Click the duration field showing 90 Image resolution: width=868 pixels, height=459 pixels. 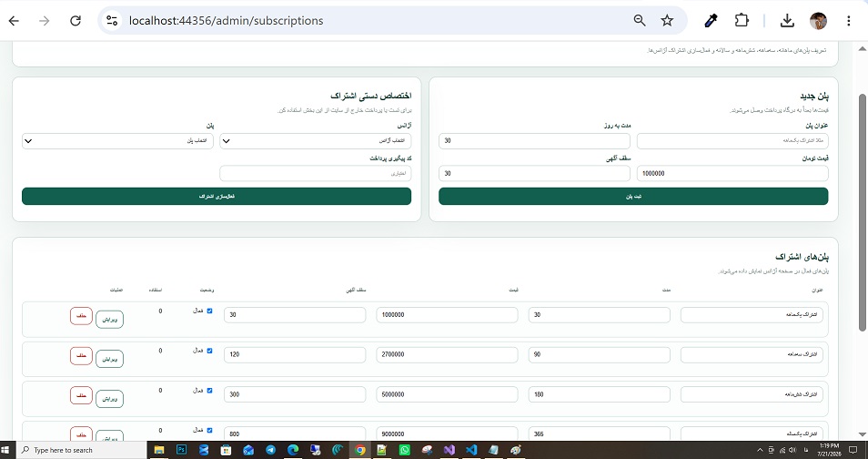click(x=599, y=355)
